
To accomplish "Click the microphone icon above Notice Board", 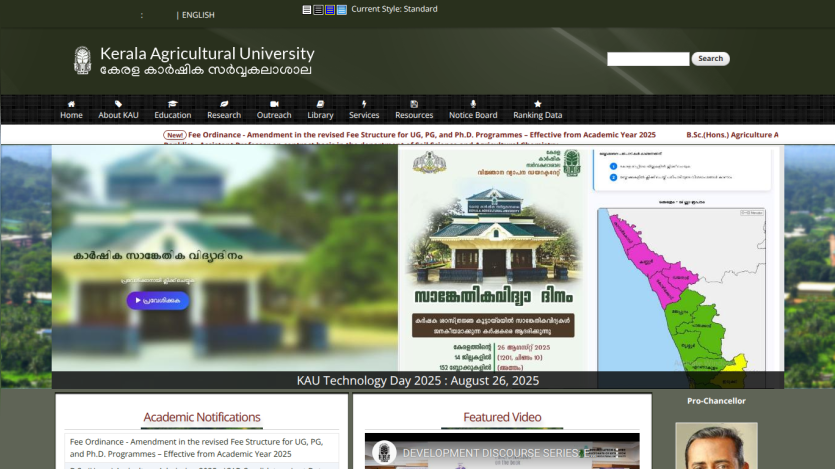I will [x=473, y=104].
